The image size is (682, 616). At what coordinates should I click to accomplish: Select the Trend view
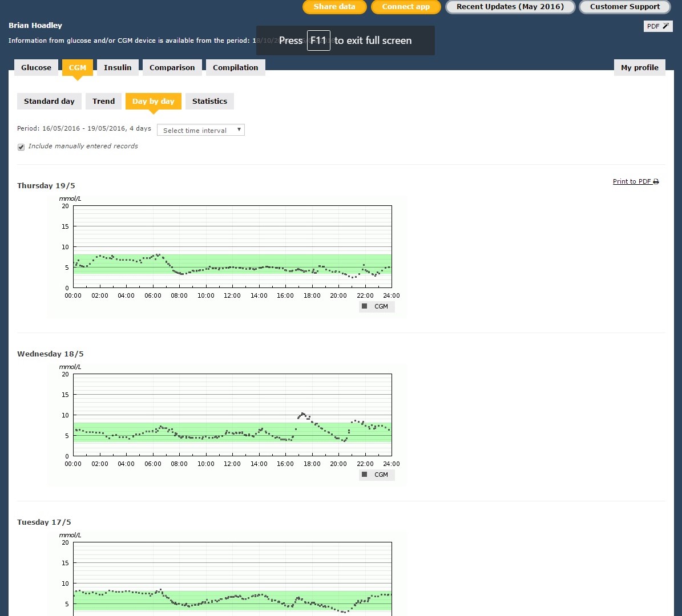point(103,101)
